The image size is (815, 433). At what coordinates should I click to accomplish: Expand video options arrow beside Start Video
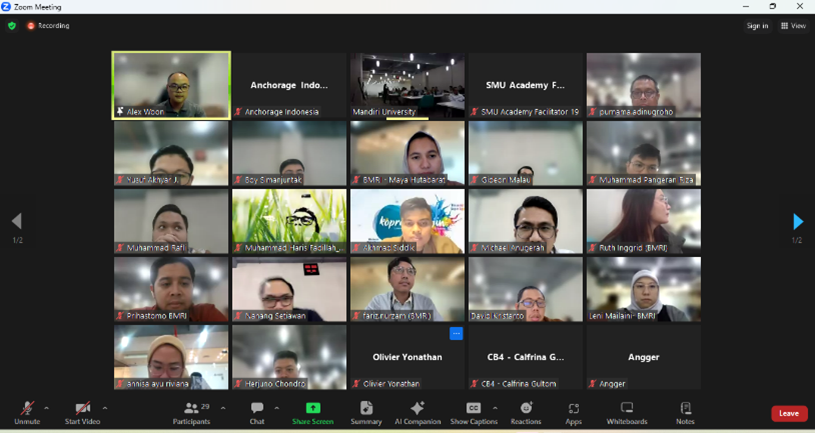(105, 408)
